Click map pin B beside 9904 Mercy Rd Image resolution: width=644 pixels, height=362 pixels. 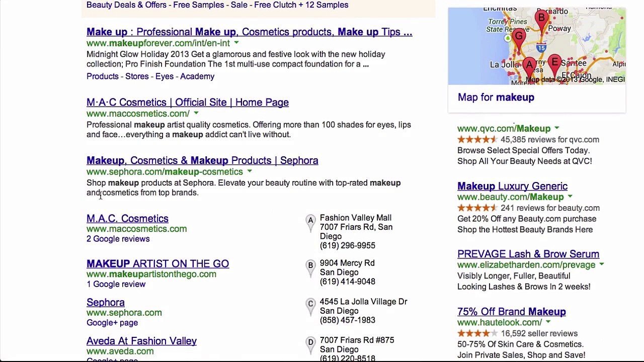[310, 268]
